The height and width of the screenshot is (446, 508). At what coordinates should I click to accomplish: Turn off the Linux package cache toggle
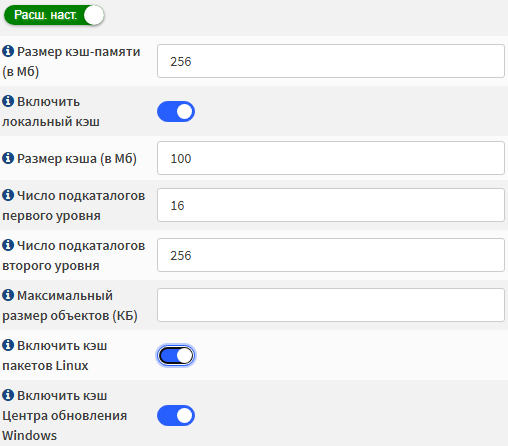176,356
